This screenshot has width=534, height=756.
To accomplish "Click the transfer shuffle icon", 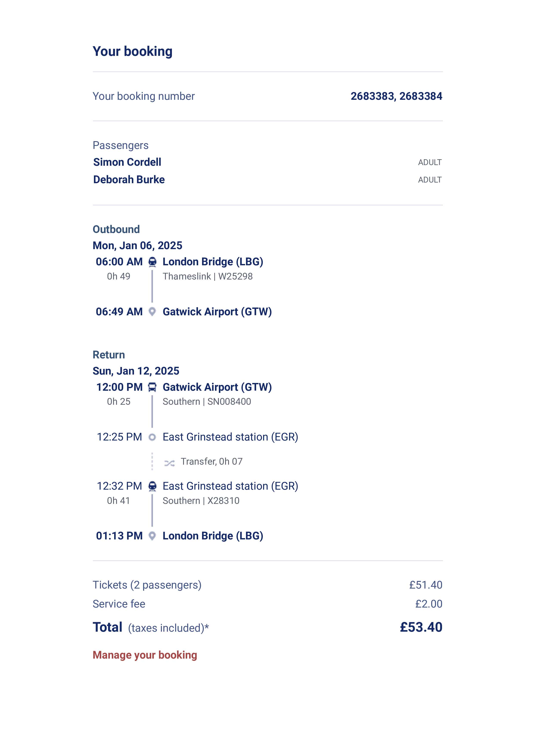I will point(170,463).
